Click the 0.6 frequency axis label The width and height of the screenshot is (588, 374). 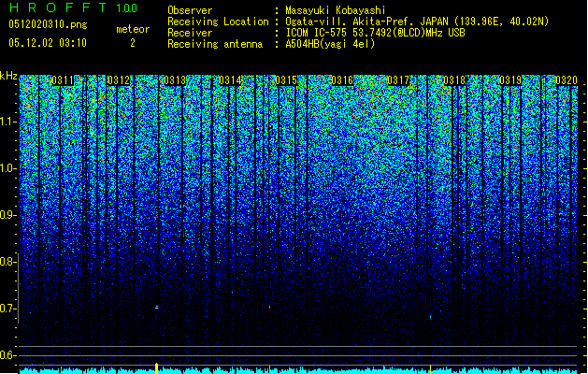click(7, 355)
